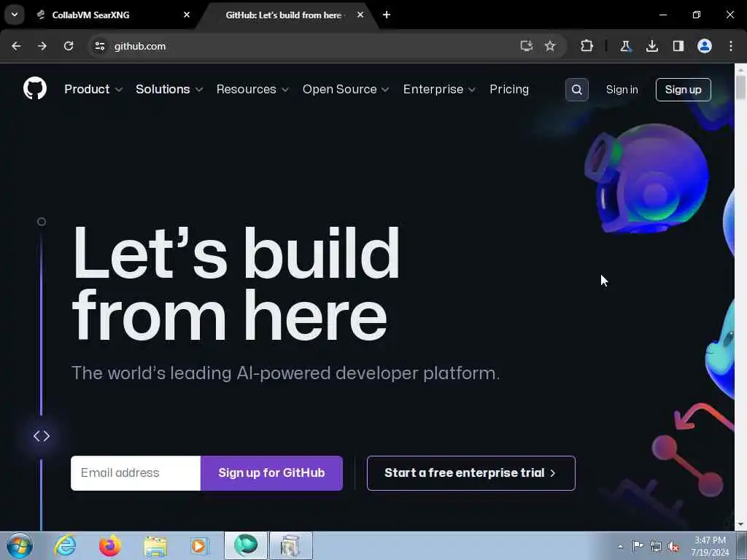The image size is (747, 560).
Task: Expand the Resources menu
Action: click(x=252, y=89)
